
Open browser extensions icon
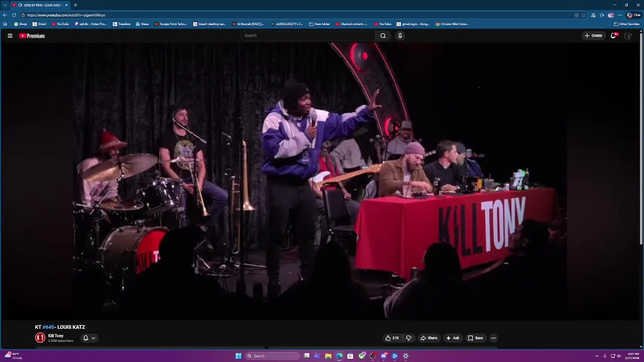(594, 15)
